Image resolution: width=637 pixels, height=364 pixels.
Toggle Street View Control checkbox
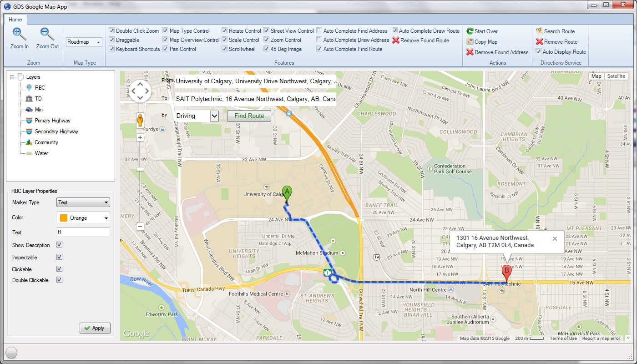[x=267, y=30]
